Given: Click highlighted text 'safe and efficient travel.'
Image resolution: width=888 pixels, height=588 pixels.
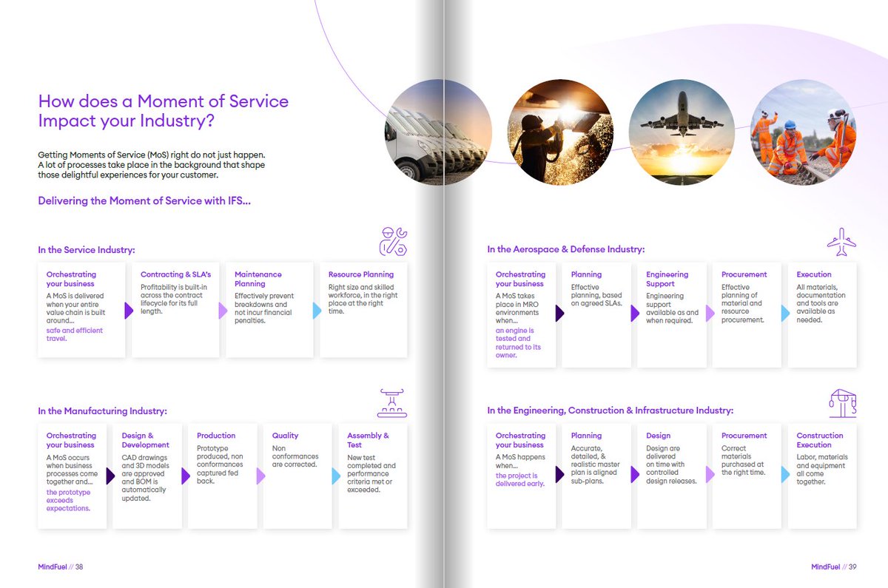Looking at the screenshot, I should pos(75,334).
